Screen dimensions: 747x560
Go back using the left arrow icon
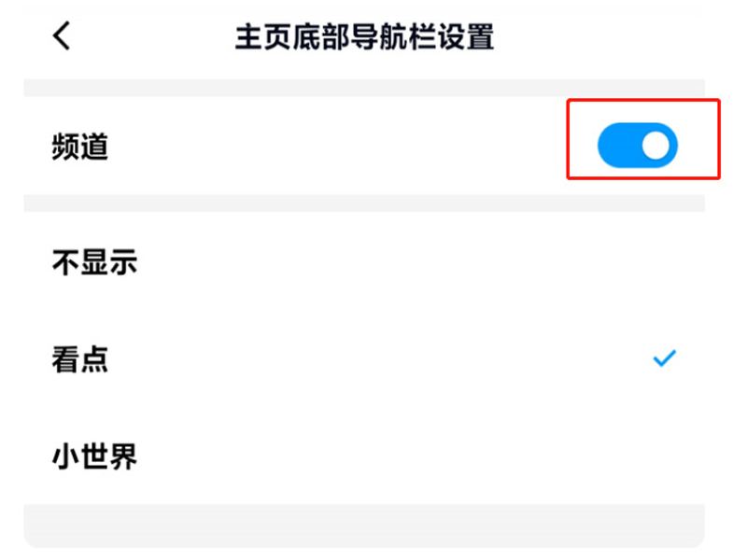(62, 35)
